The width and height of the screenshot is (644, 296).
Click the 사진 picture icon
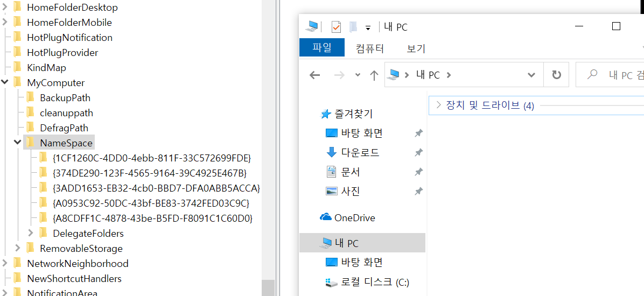pos(331,191)
